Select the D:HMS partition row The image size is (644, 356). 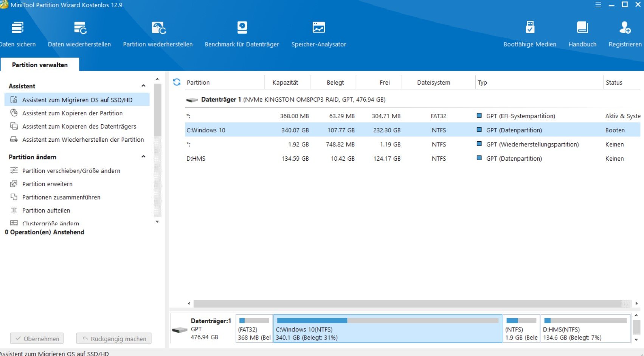click(x=413, y=158)
